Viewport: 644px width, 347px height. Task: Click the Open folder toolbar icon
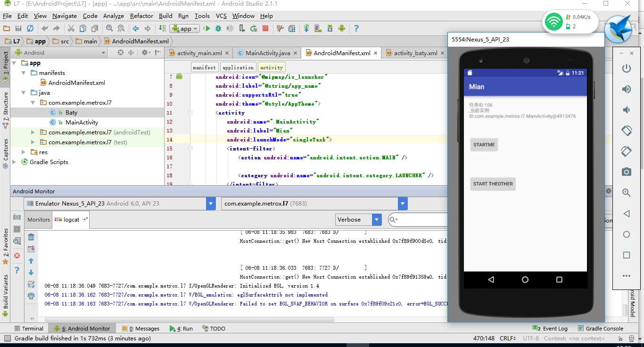click(7, 29)
